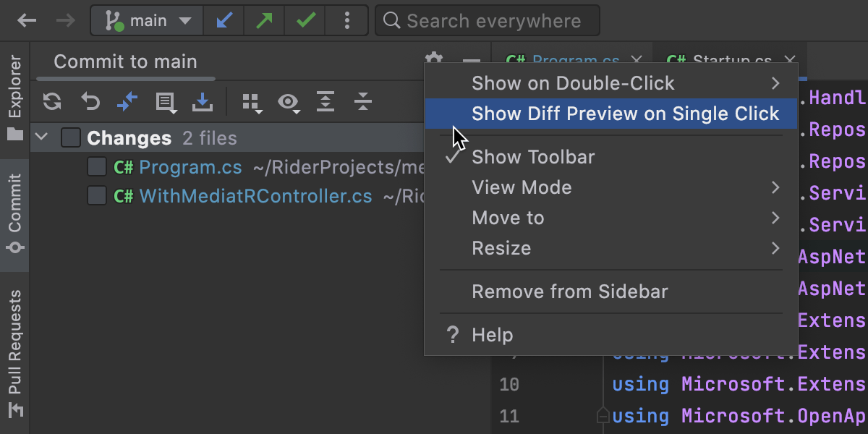
Task: Click the Show Diff arrows icon
Action: click(127, 102)
